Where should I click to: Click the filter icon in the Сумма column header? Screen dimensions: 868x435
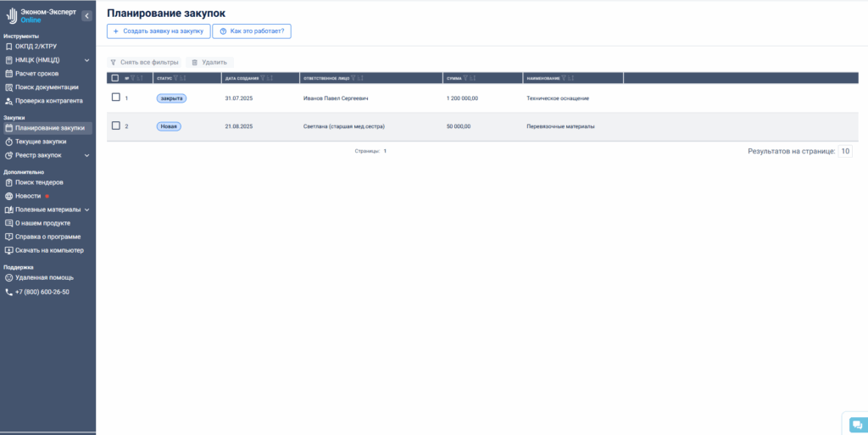click(x=467, y=78)
